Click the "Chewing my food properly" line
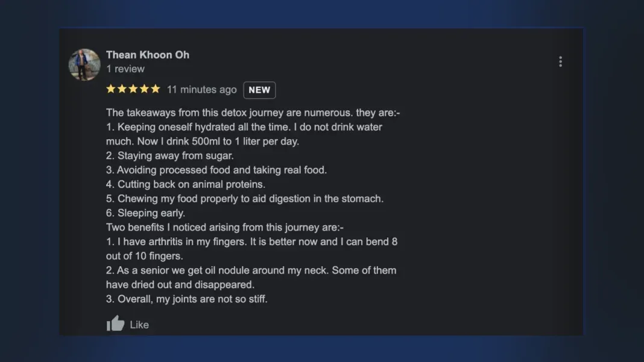 pos(245,199)
